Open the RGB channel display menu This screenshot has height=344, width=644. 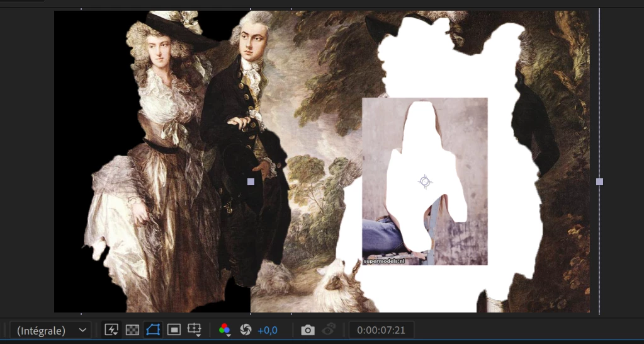point(225,330)
